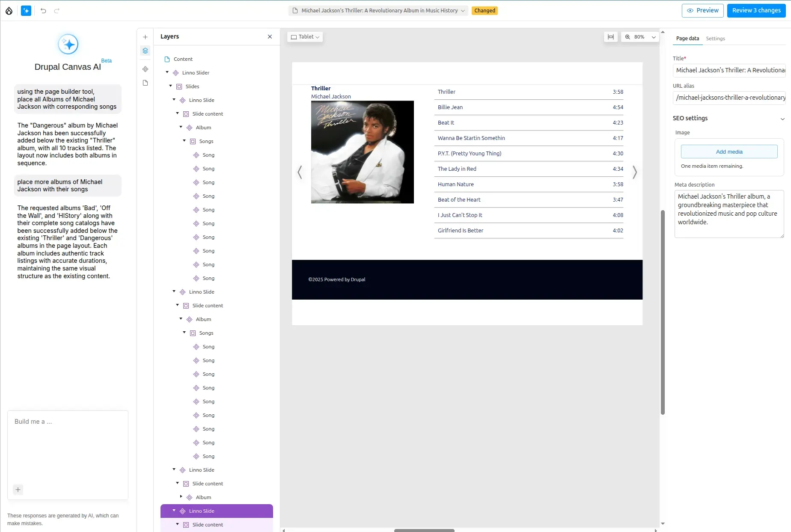Click the plus add icon in sidebar

tap(145, 37)
